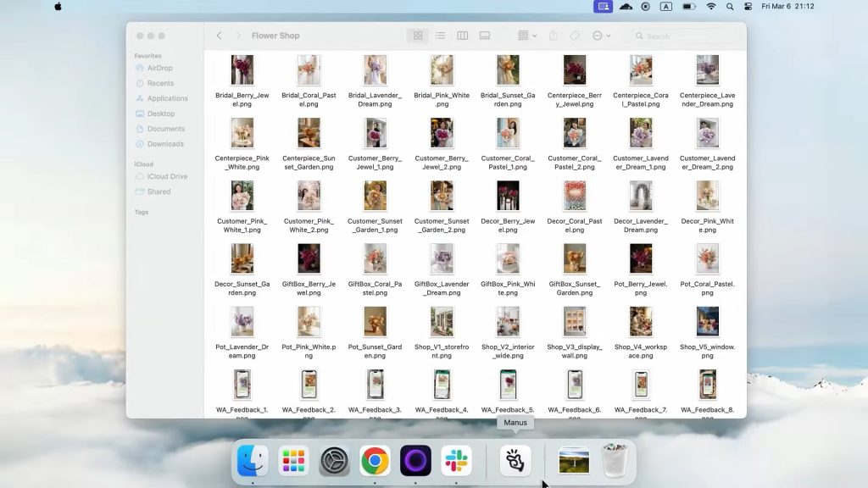This screenshot has height=488, width=868.
Task: Launch Google Chrome from the Dock
Action: coord(375,461)
